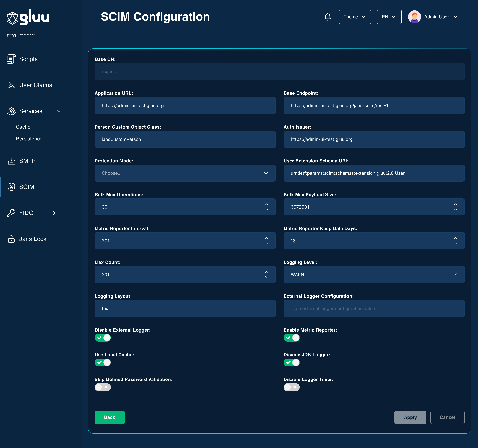Toggle Disable External Logger switch
478x448 pixels.
(x=103, y=338)
